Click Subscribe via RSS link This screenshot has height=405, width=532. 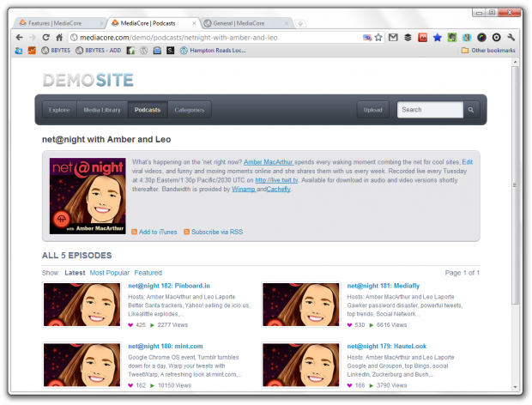point(217,232)
